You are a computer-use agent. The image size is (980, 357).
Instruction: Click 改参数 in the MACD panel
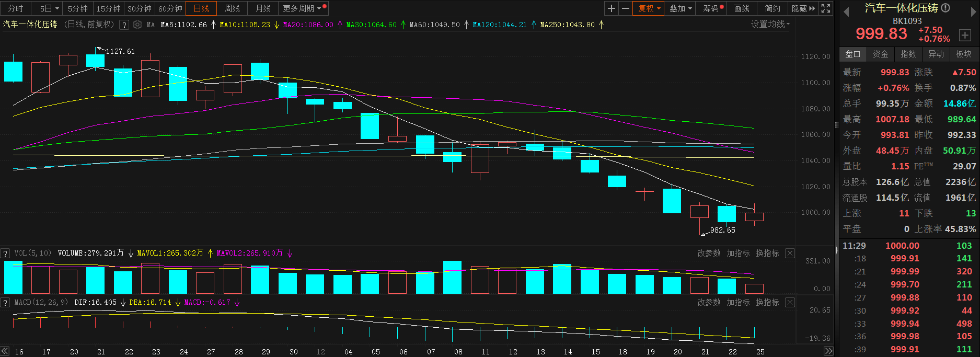click(709, 303)
